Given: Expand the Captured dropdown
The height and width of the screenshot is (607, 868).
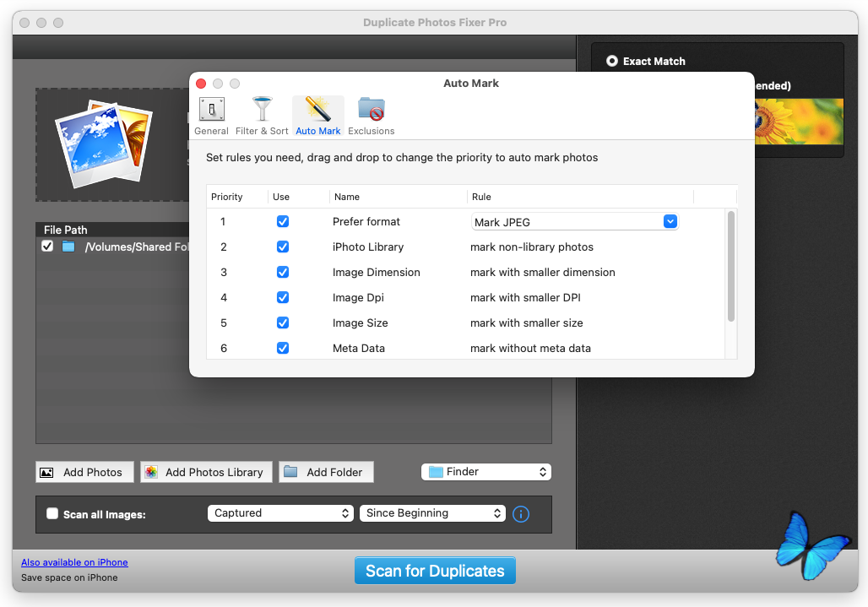Looking at the screenshot, I should point(280,513).
